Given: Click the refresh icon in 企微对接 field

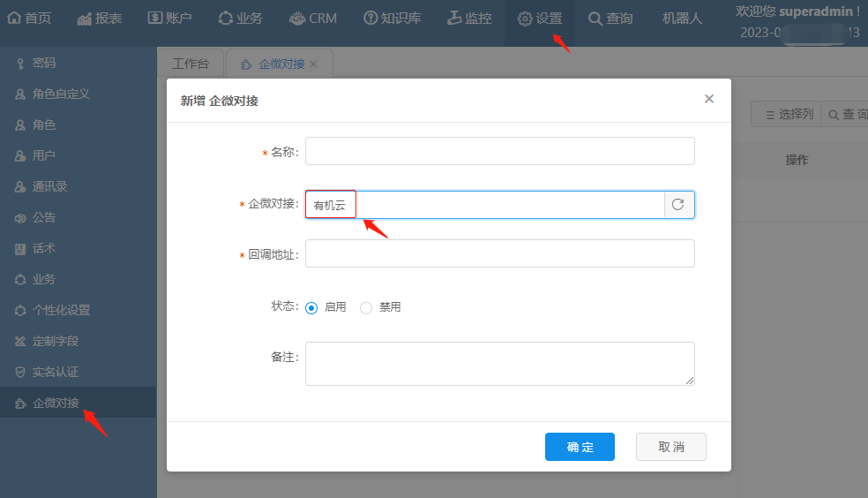Looking at the screenshot, I should (x=678, y=204).
